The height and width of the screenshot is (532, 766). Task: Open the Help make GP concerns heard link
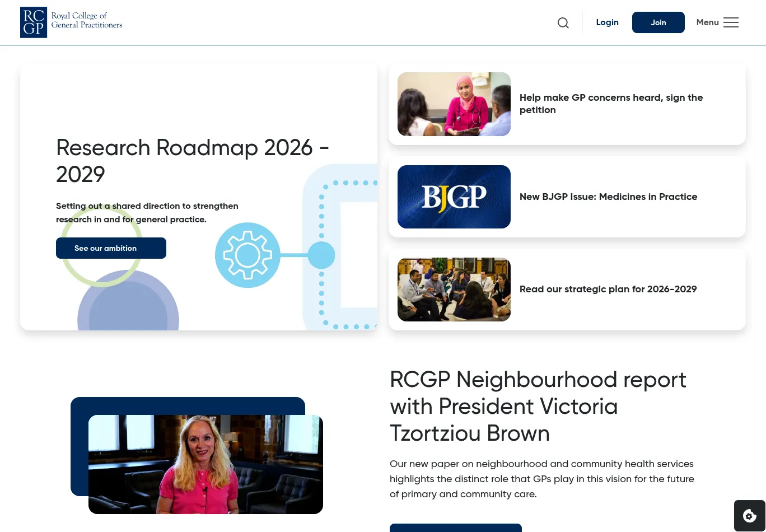coord(611,104)
